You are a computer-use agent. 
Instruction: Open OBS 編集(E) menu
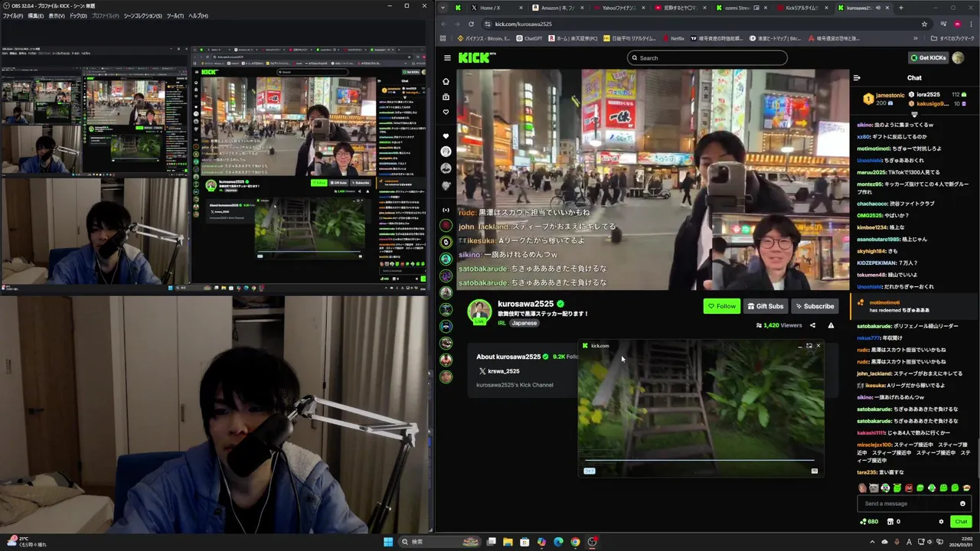[35, 15]
